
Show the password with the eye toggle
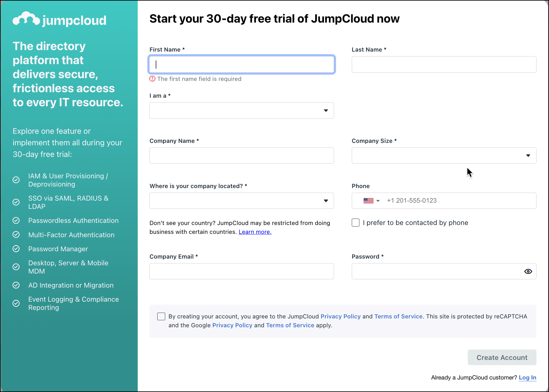coord(528,271)
